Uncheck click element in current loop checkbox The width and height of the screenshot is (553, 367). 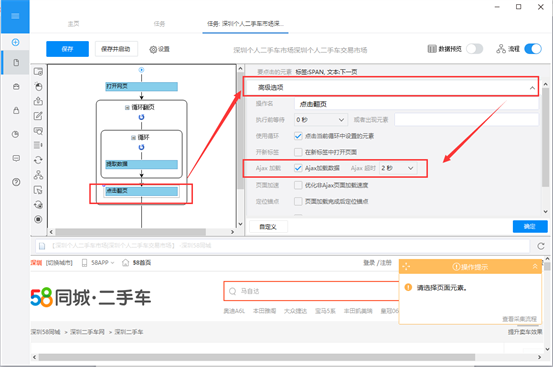click(x=298, y=136)
